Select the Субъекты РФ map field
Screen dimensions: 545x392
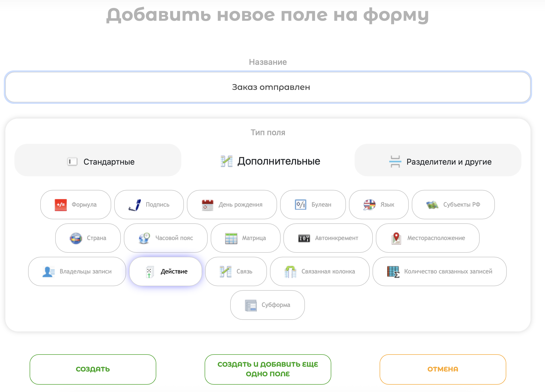tap(453, 205)
